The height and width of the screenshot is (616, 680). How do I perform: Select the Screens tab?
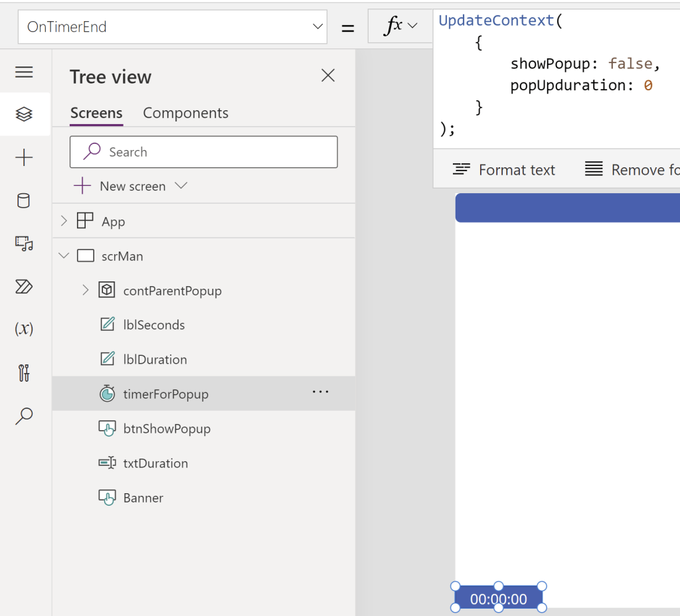(x=96, y=113)
